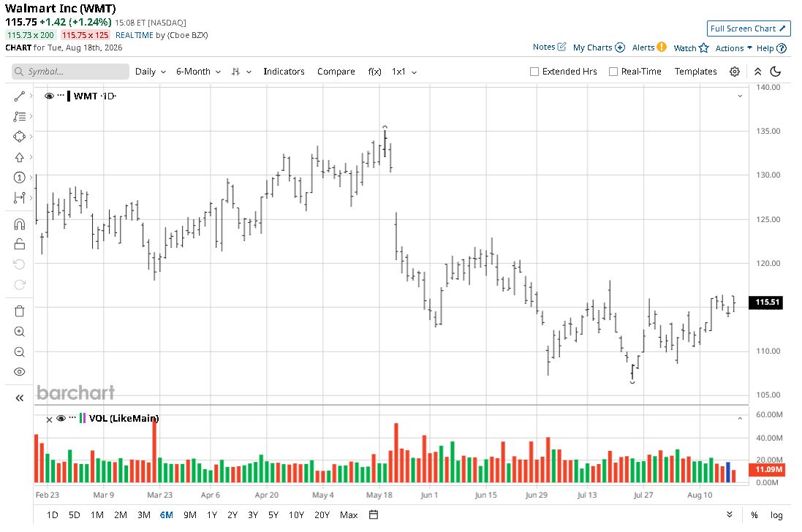Enable the Real-Time checkbox
The width and height of the screenshot is (802, 532).
(x=613, y=72)
